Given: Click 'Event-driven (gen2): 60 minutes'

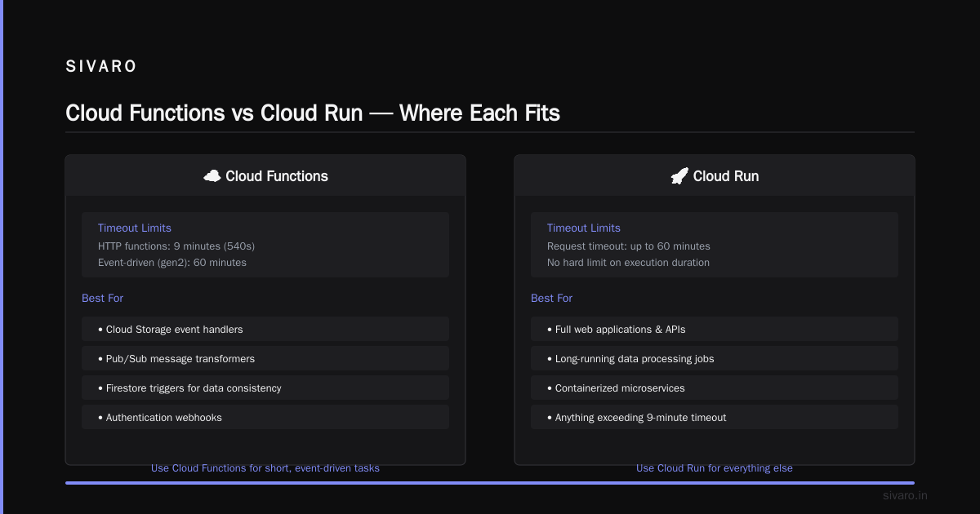Looking at the screenshot, I should (x=172, y=262).
